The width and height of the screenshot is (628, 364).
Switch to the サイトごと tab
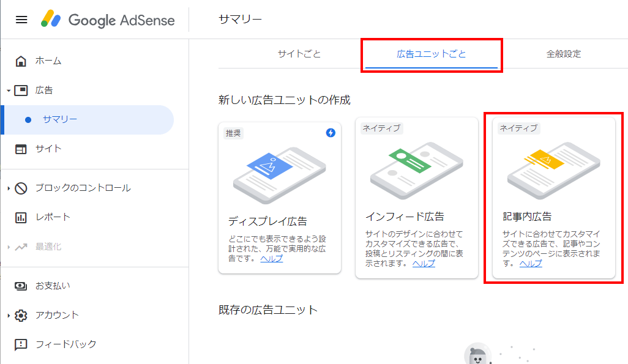299,54
